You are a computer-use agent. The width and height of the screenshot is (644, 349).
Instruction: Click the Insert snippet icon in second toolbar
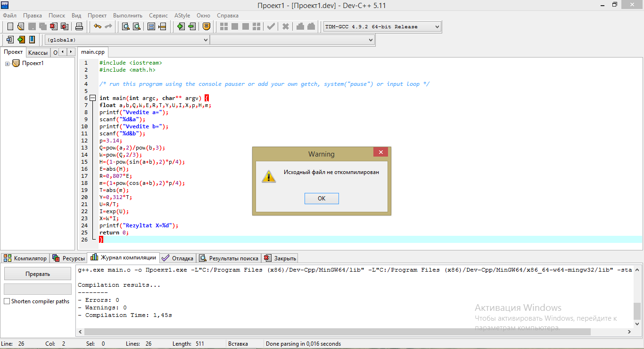click(10, 40)
